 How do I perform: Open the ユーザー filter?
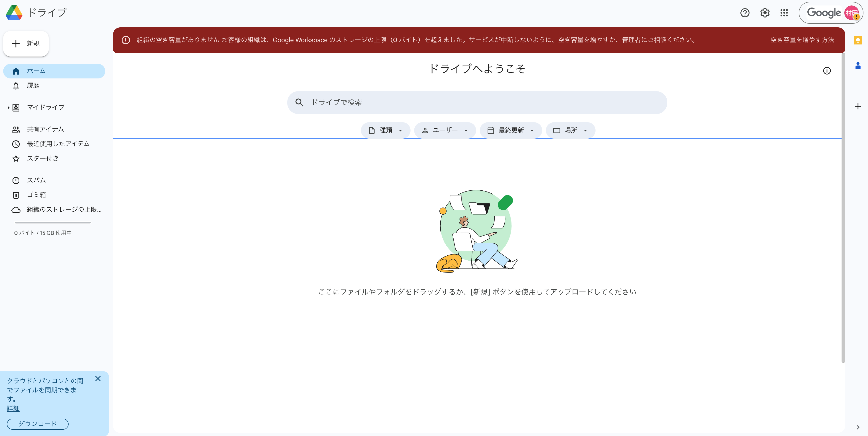445,130
